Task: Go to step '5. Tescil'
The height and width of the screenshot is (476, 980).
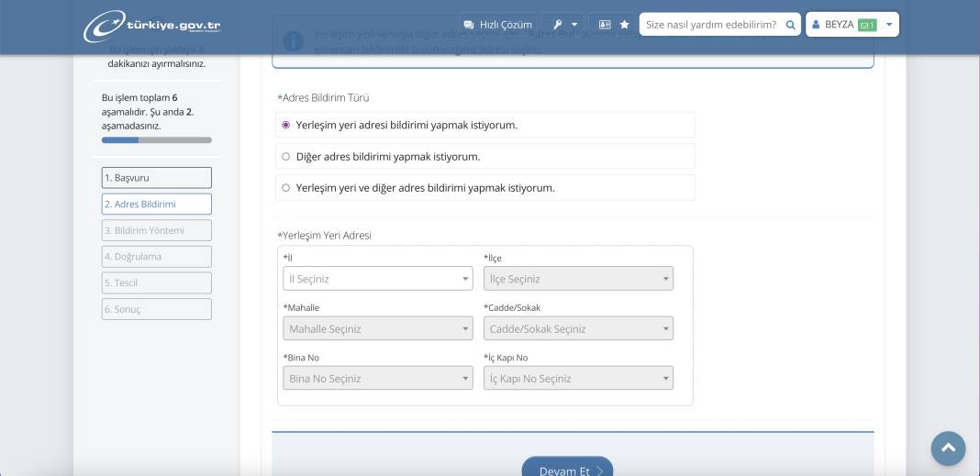Action: point(157,282)
